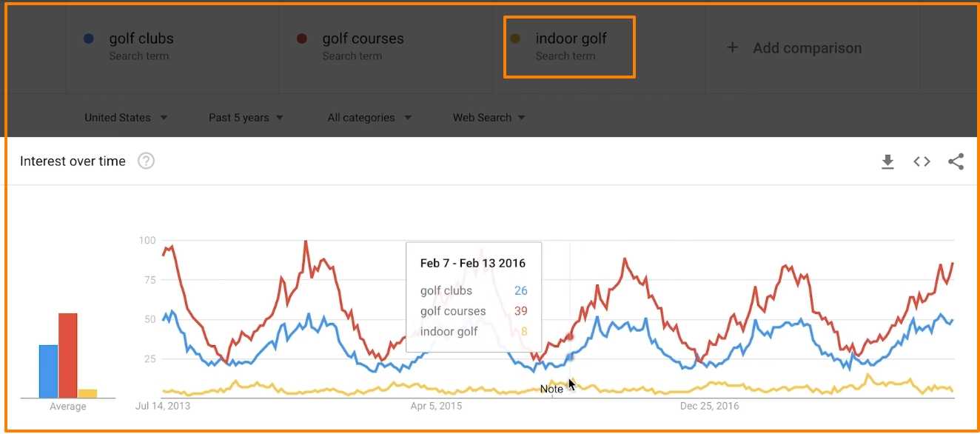Click the red golf courses average bar

pyautogui.click(x=68, y=355)
